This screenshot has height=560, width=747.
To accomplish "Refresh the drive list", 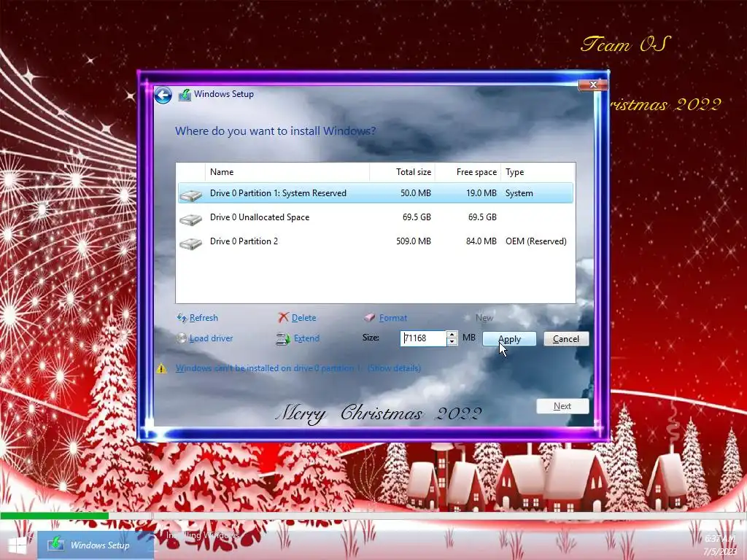I will (204, 318).
